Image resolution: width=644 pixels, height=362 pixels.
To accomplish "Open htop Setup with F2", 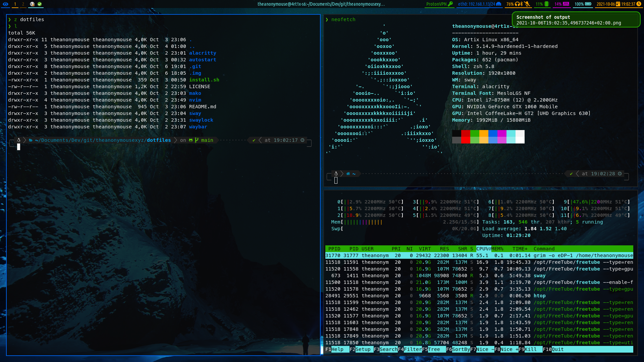I will 361,349.
